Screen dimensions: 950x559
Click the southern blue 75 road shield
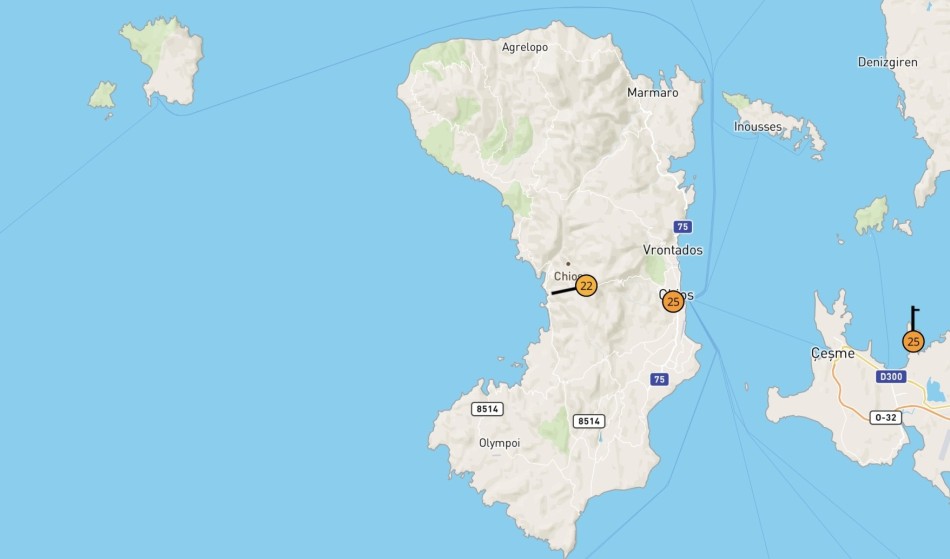point(660,380)
